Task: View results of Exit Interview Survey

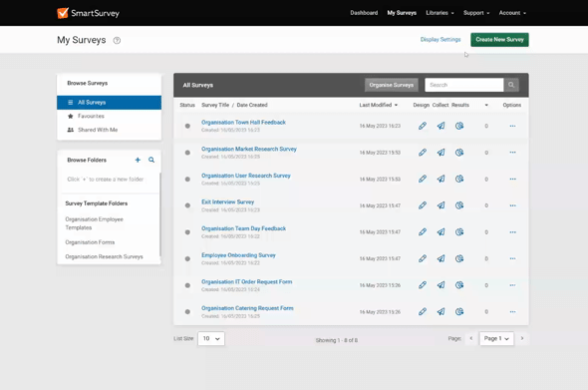Action: click(459, 205)
